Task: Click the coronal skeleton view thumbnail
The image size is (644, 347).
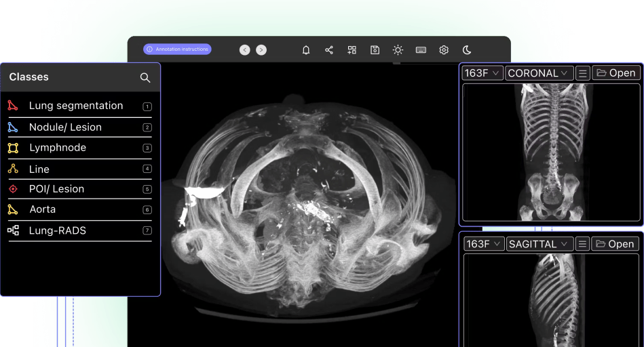Action: [x=551, y=152]
